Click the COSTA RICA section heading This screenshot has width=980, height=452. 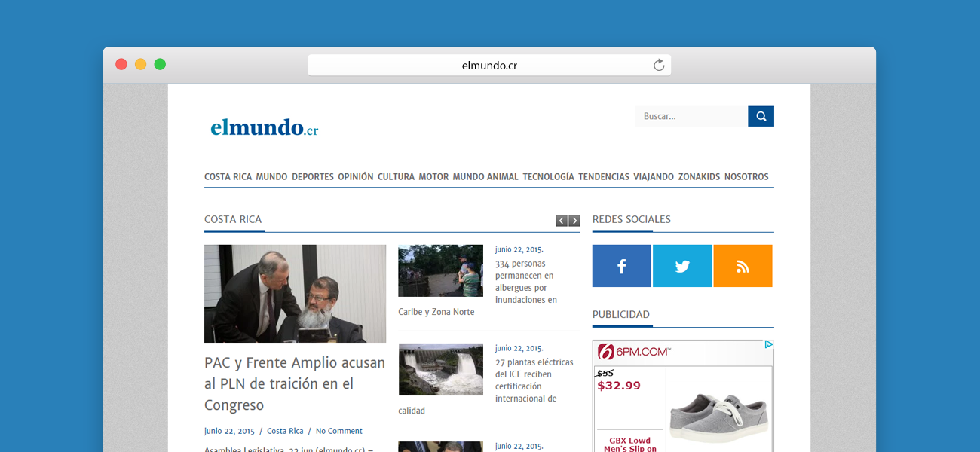(233, 219)
